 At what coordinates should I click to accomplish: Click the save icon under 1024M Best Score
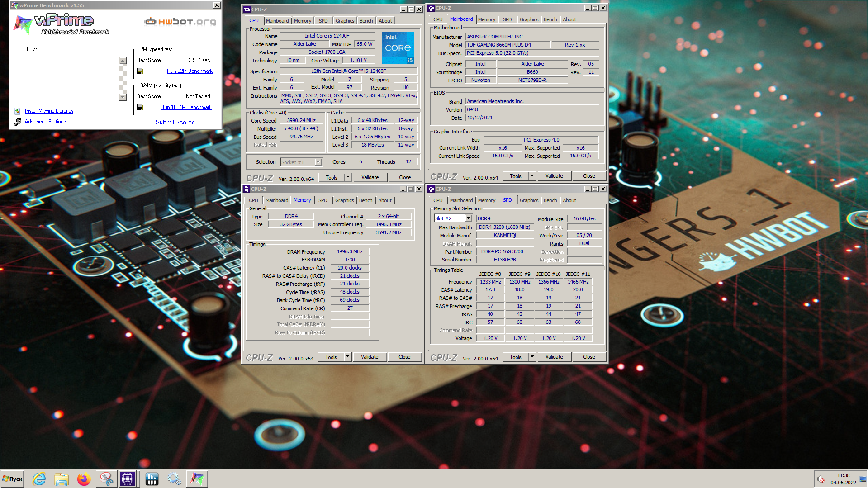140,107
